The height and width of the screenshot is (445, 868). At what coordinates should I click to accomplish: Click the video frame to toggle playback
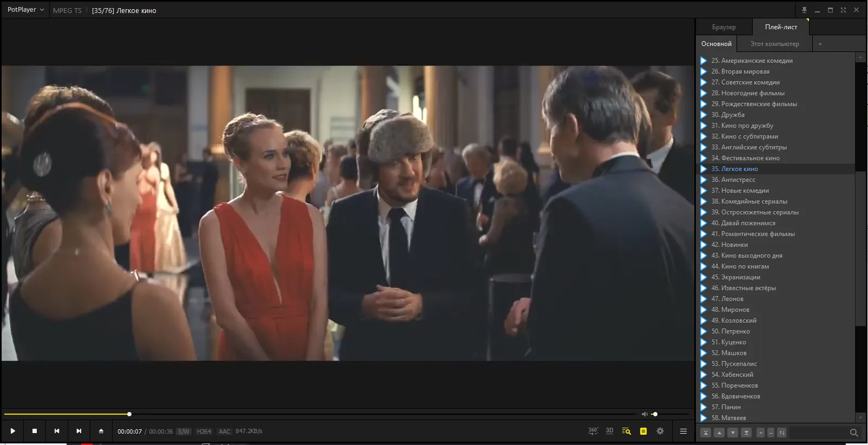point(347,213)
